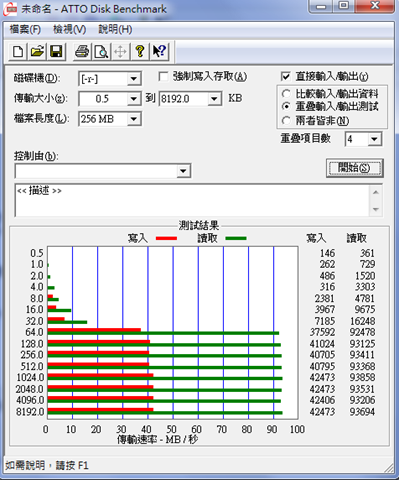The image size is (399, 480).
Task: Click the 測試結果 group title
Action: point(199,226)
